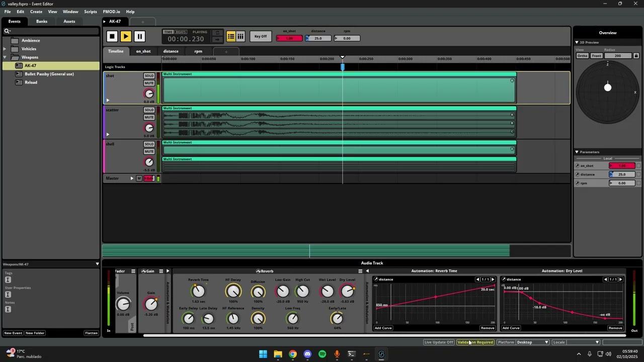Switch to the mixer-style track view icon

coord(240,36)
